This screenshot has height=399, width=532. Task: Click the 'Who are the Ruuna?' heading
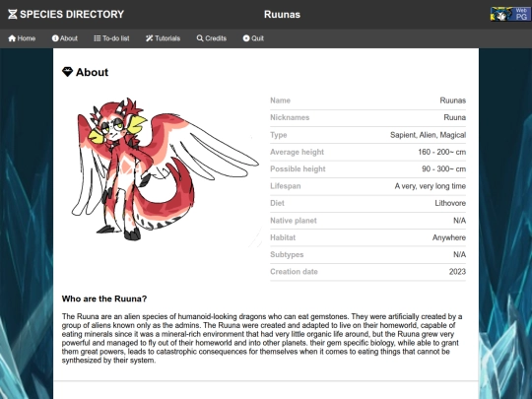[104, 299]
